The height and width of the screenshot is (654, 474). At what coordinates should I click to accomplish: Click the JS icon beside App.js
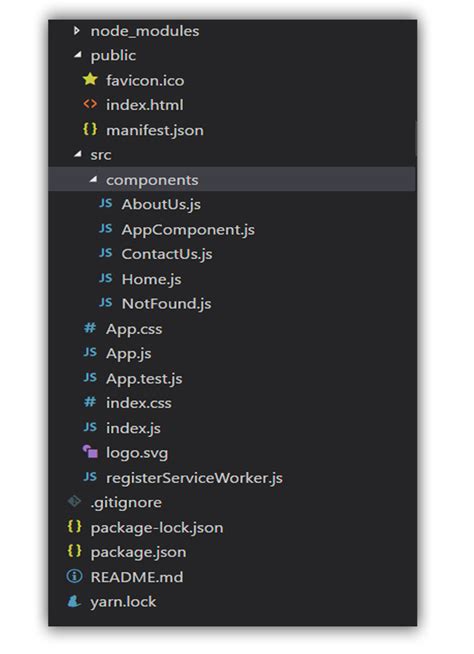point(90,352)
